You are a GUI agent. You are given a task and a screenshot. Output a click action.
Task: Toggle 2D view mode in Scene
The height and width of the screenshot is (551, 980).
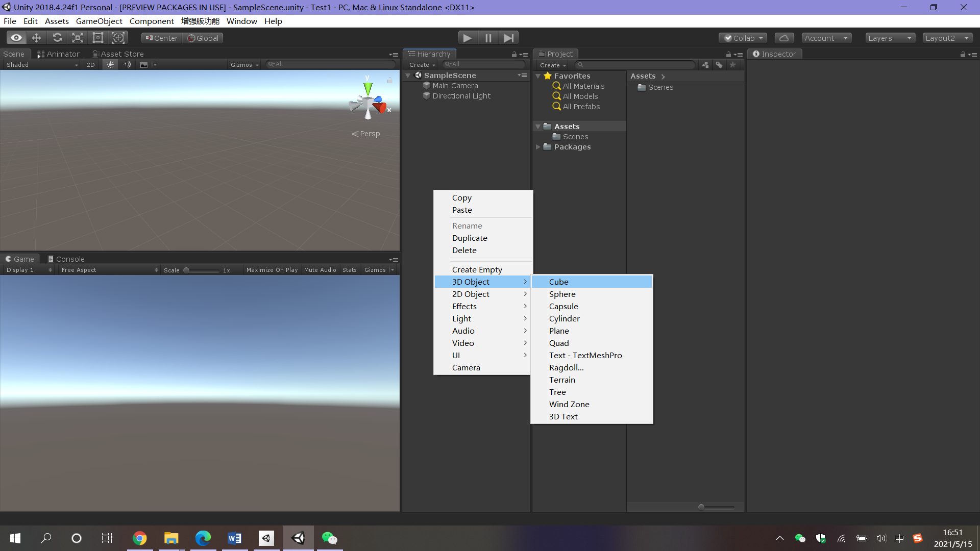tap(90, 65)
